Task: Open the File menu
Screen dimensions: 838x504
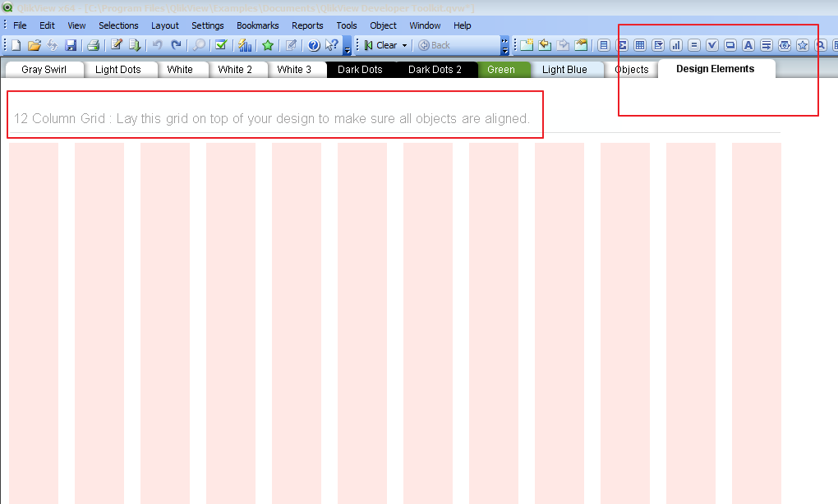Action: click(20, 25)
